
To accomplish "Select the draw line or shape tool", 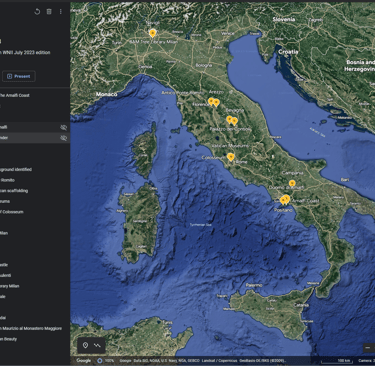I will click(x=97, y=345).
